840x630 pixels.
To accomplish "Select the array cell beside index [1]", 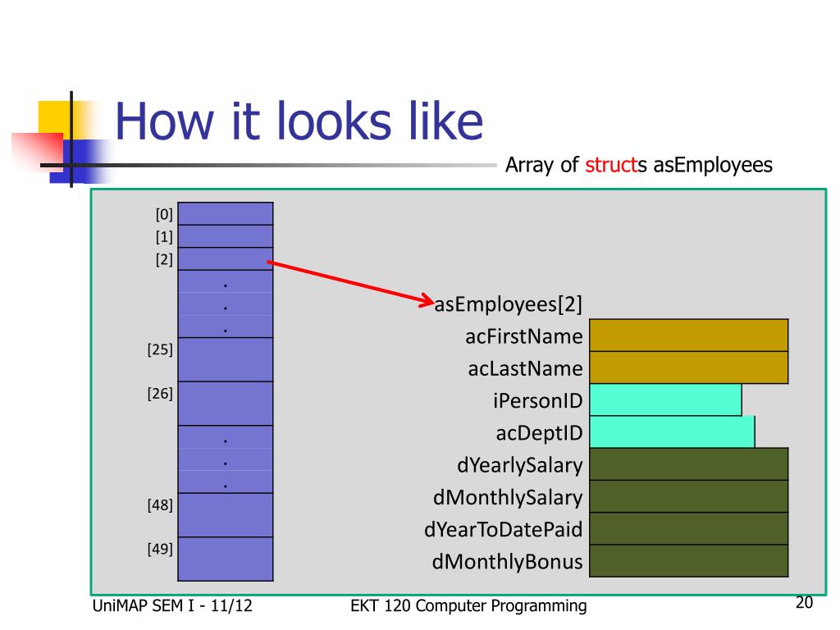I will click(226, 236).
